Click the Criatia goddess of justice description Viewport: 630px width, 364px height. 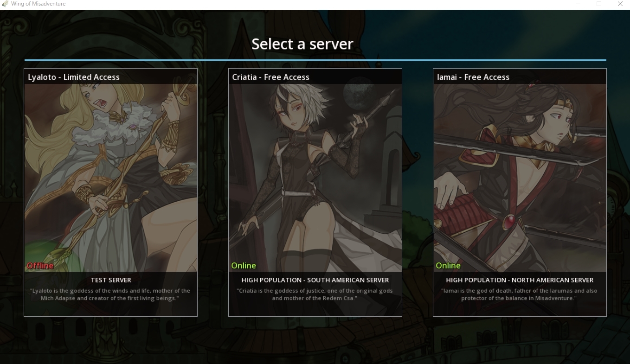pos(315,294)
